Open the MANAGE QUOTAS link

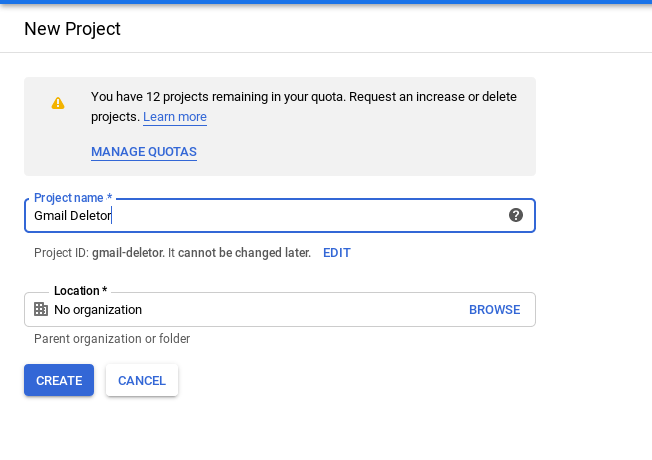point(144,152)
